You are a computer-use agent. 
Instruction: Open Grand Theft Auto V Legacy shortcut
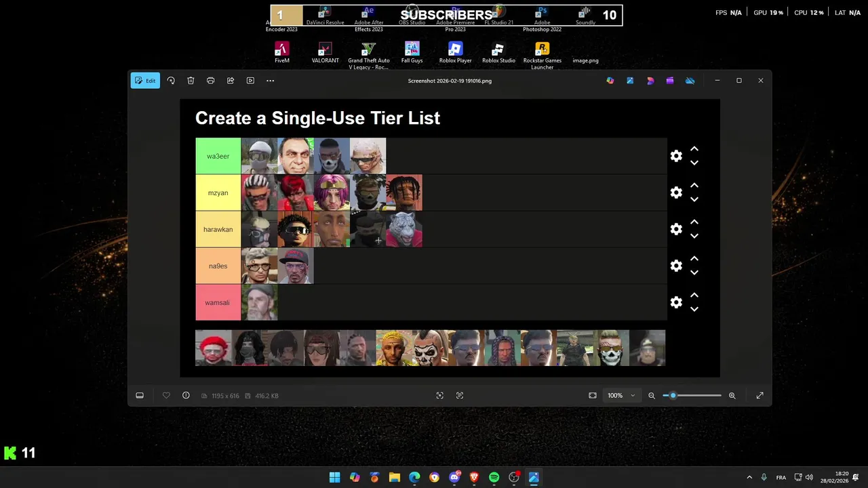pos(369,56)
